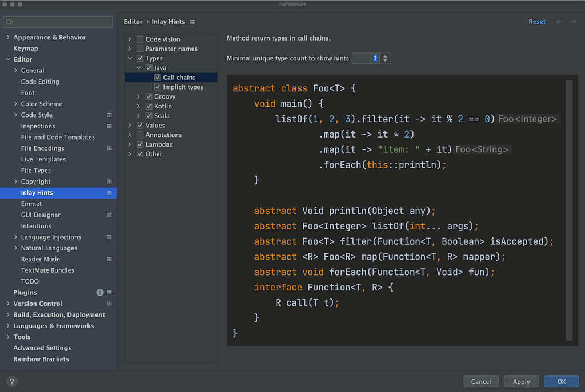Collapse the Types hints node
Image resolution: width=585 pixels, height=392 pixels.
[x=130, y=59]
